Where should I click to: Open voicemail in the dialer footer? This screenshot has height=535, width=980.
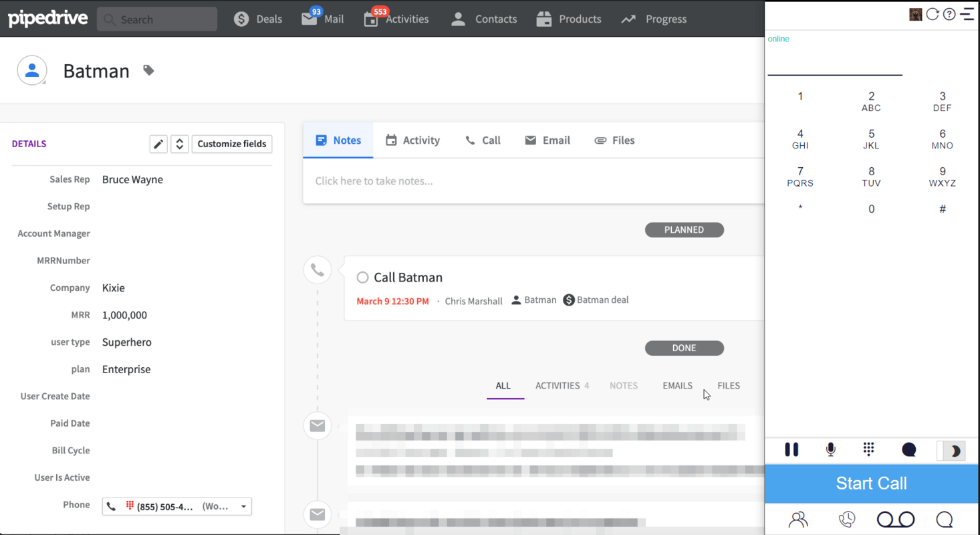pyautogui.click(x=896, y=519)
